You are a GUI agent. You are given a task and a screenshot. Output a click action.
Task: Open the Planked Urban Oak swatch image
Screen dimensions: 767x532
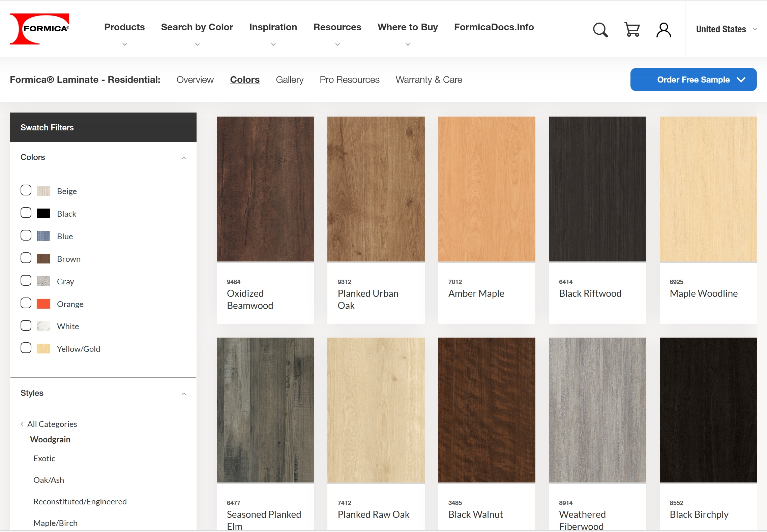(376, 189)
